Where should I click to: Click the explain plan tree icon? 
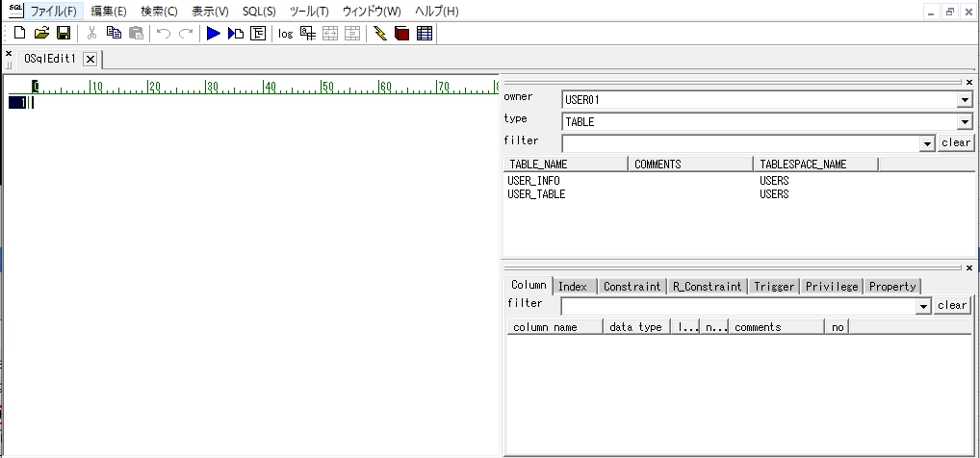(x=258, y=33)
